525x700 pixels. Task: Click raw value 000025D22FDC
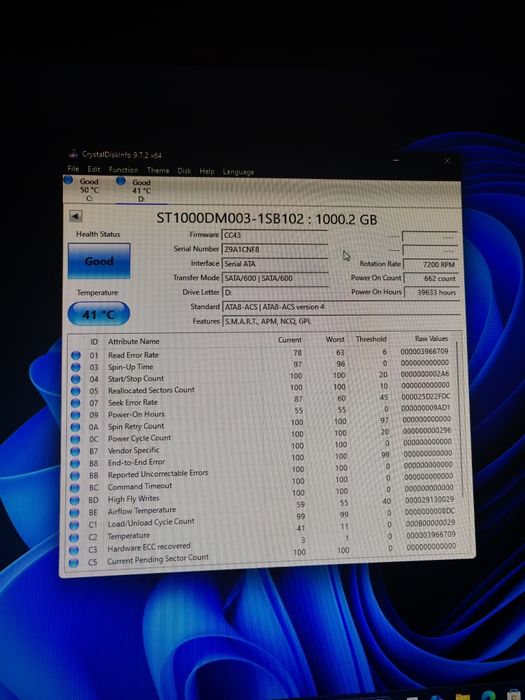tap(425, 396)
